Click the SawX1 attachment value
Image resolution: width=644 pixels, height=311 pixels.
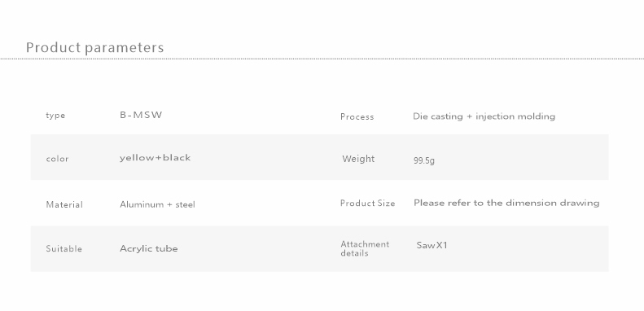coord(432,245)
